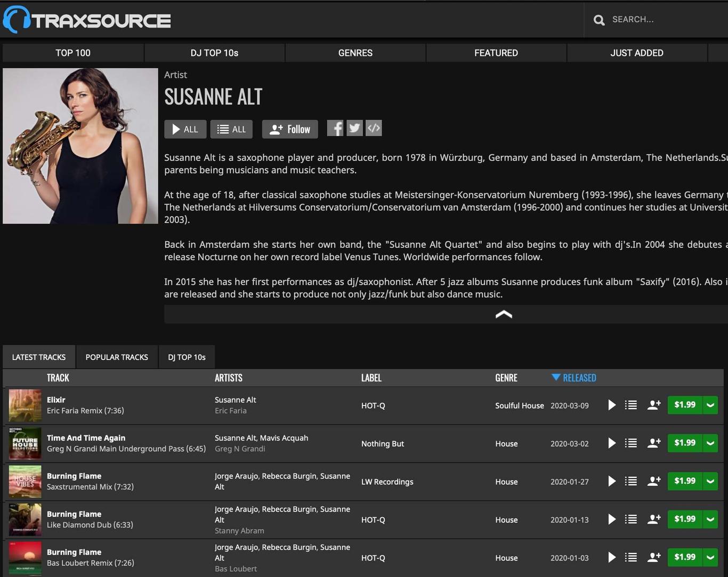This screenshot has height=577, width=728.
Task: Follow artists of Like Diamond Dub
Action: 654,519
